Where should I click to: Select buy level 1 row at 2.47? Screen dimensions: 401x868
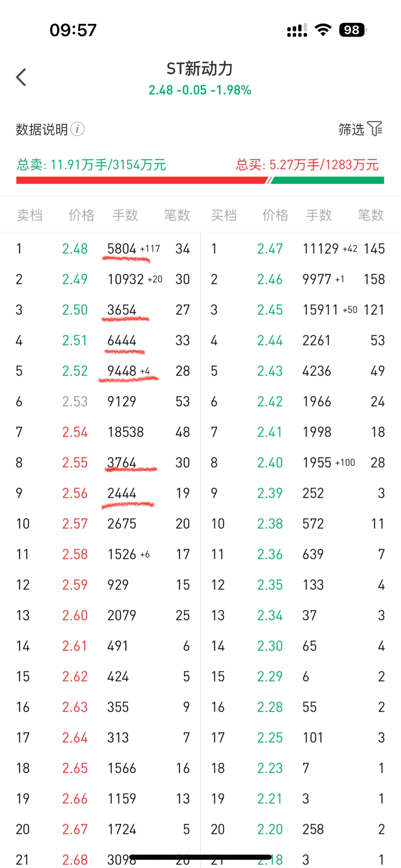point(298,249)
